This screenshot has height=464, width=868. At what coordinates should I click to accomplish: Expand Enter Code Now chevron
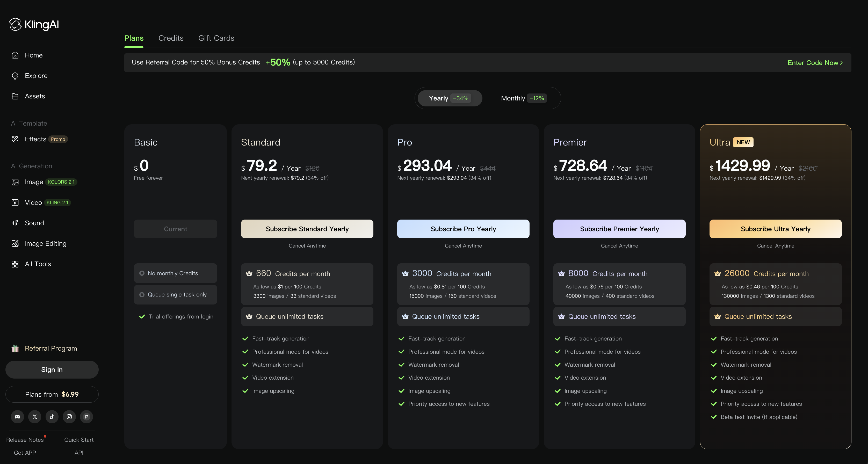pyautogui.click(x=841, y=63)
